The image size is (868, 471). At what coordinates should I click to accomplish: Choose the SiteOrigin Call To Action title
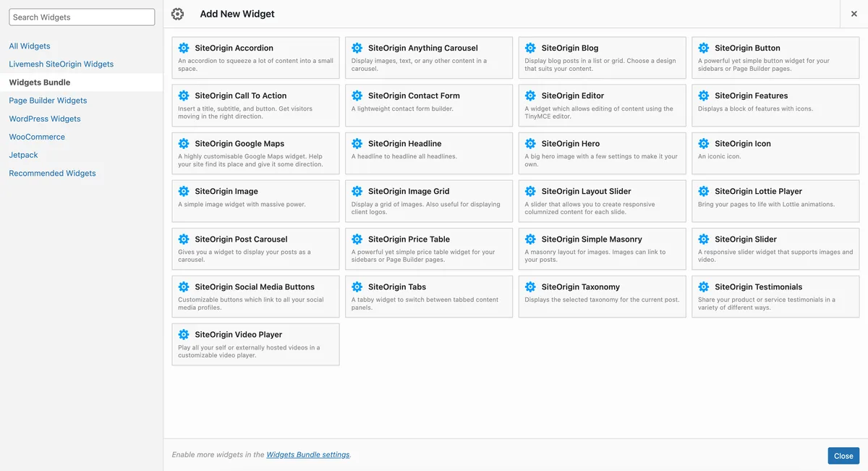(x=241, y=96)
